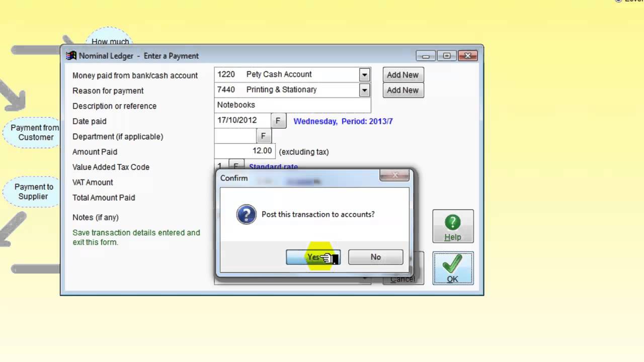The image size is (644, 362).
Task: Click the Value Added Tax Code label
Action: pos(111,167)
